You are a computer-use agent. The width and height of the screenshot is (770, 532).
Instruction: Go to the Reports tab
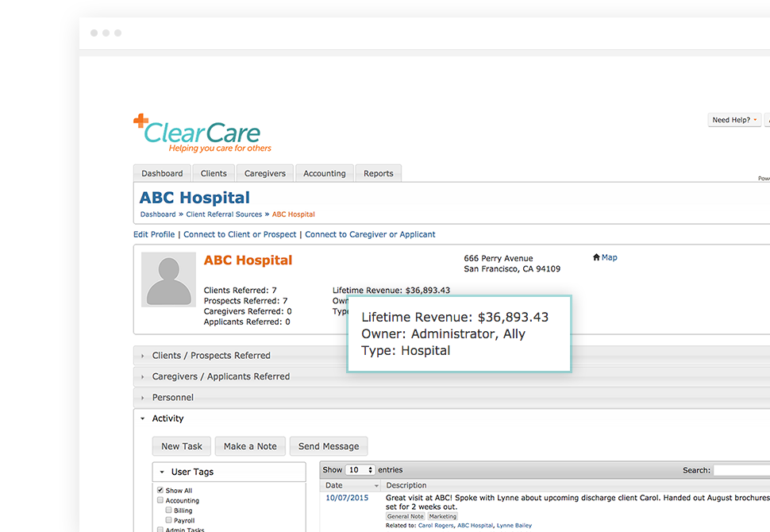(x=378, y=173)
